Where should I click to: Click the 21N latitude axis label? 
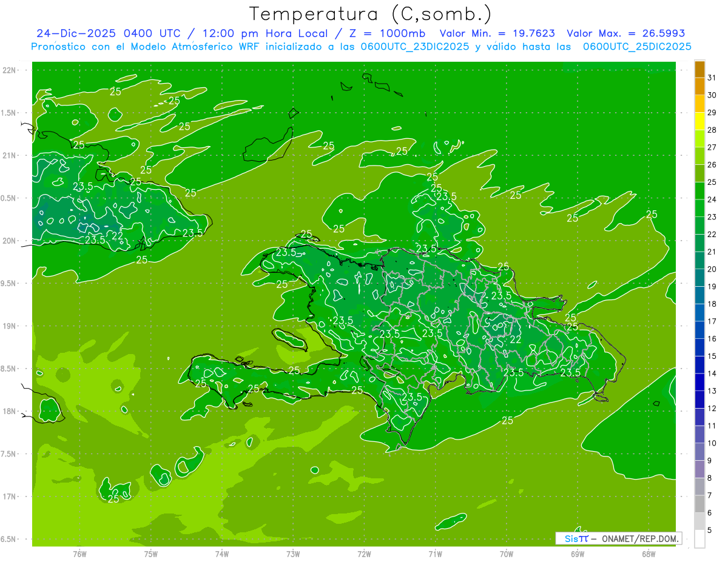coord(9,155)
